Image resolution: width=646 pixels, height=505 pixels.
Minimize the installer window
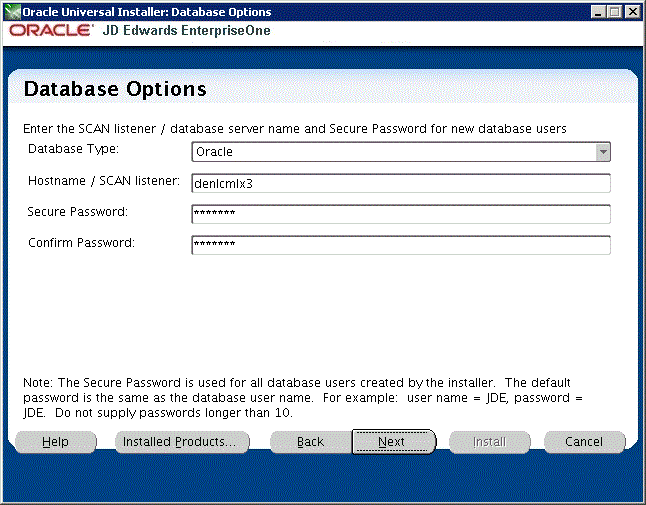pyautogui.click(x=598, y=12)
